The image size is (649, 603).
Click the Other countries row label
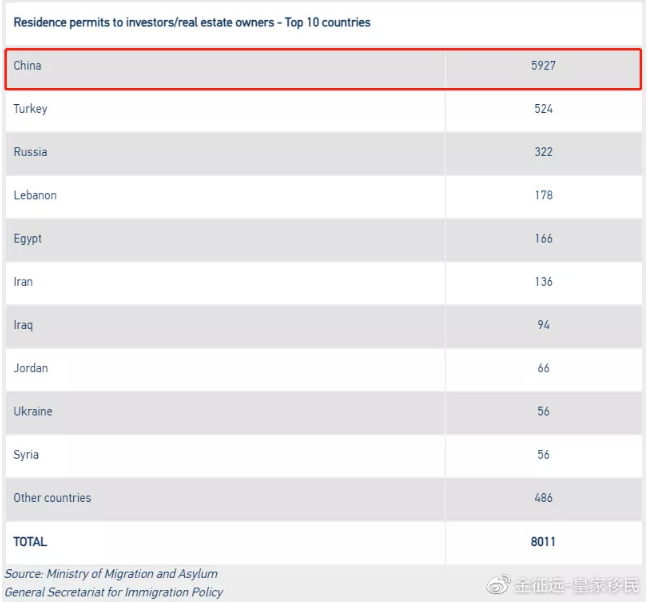(x=52, y=498)
